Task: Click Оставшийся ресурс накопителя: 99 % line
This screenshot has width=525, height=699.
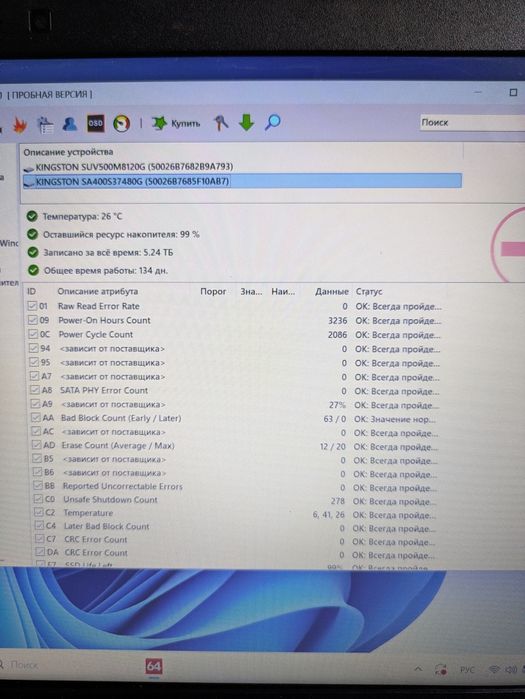Action: pos(121,234)
